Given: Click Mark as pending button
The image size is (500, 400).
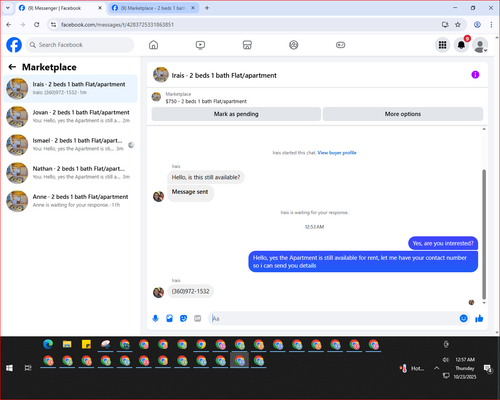Looking at the screenshot, I should tap(236, 114).
